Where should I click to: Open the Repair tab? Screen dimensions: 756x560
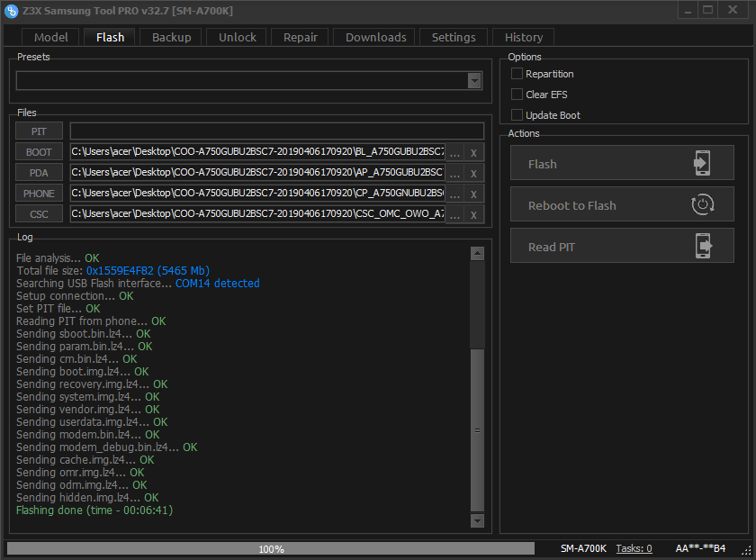[x=300, y=37]
